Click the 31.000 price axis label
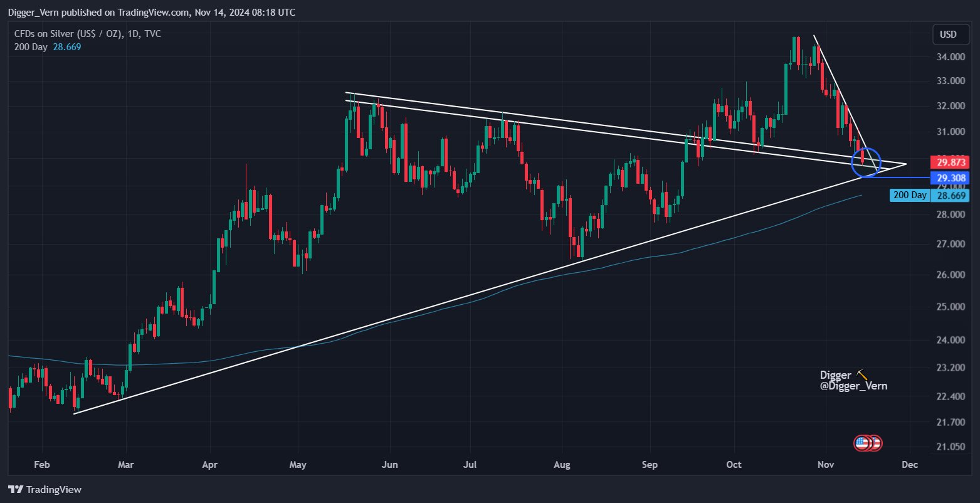Image resolution: width=980 pixels, height=503 pixels. point(951,132)
